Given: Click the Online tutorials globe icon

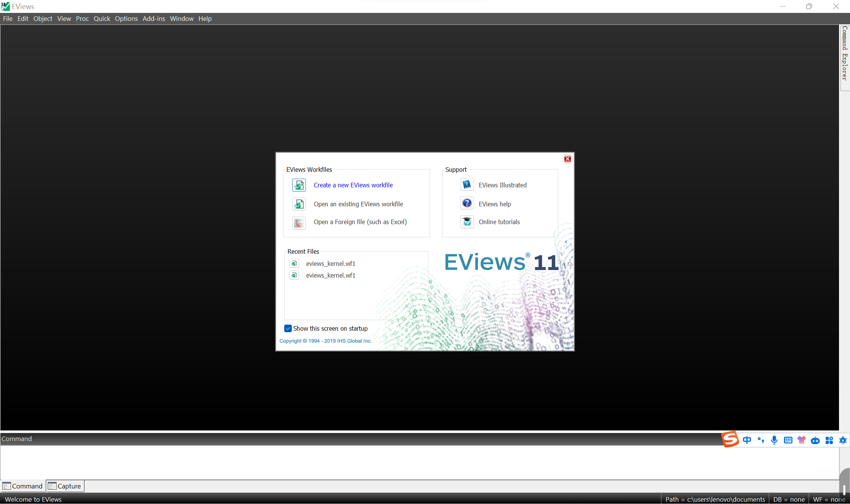Looking at the screenshot, I should coord(467,222).
